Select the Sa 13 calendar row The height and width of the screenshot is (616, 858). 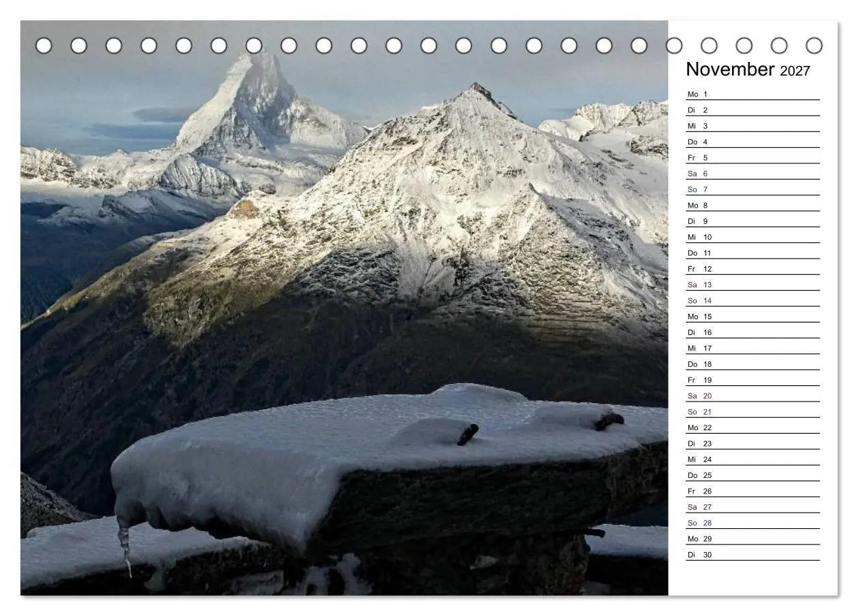coord(752,285)
